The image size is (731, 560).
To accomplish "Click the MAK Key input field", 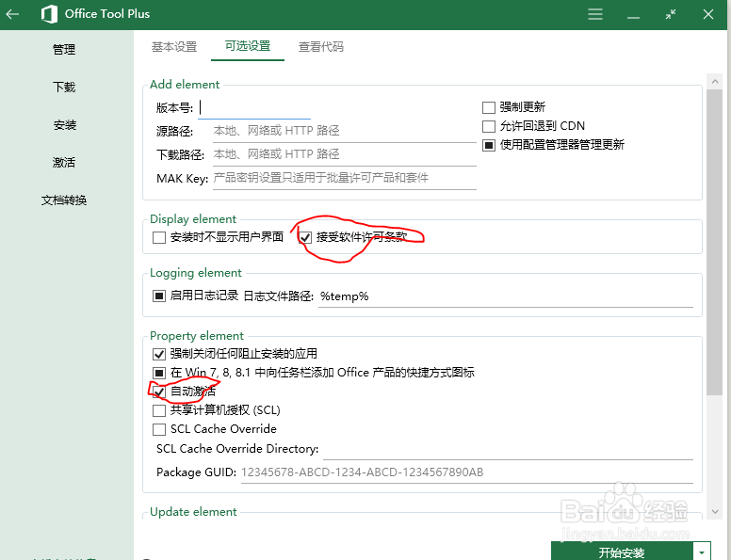I will 345,178.
